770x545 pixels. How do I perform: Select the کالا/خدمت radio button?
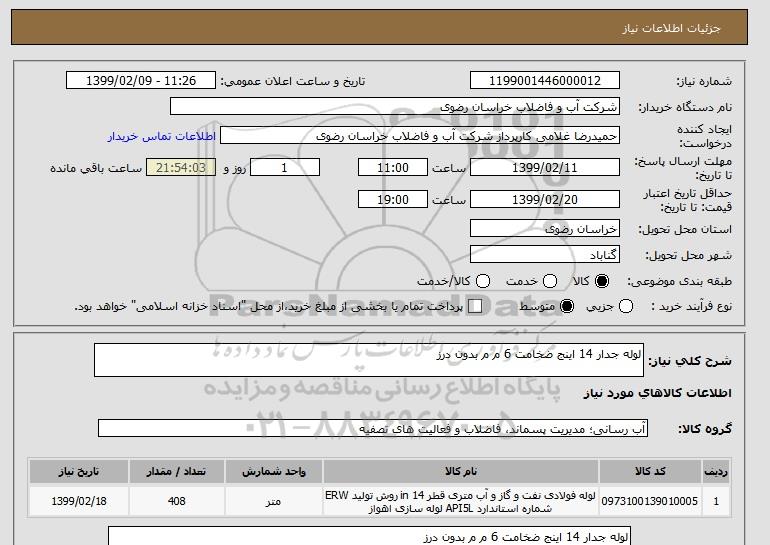(x=483, y=281)
